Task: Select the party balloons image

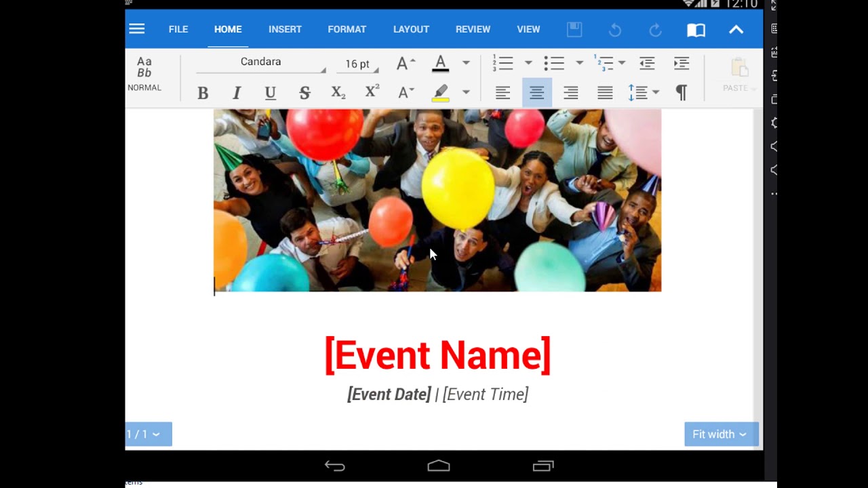Action: point(437,201)
